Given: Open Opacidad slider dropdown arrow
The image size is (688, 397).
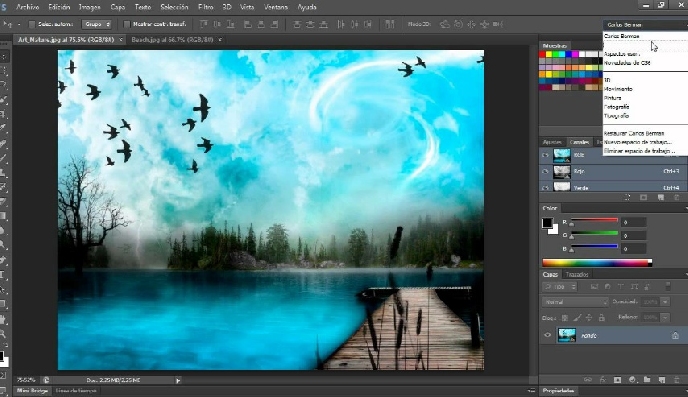Looking at the screenshot, I should coord(665,302).
